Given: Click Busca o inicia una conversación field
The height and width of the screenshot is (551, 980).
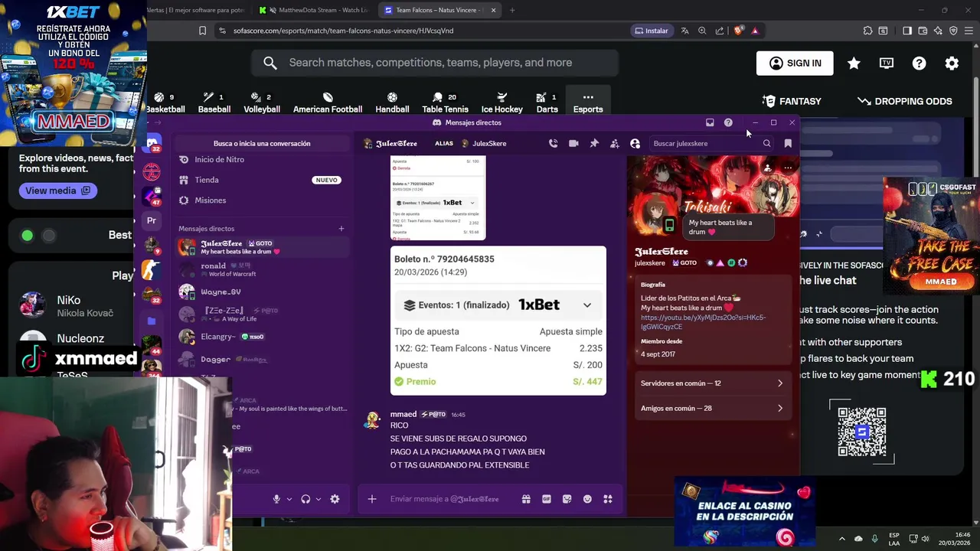Looking at the screenshot, I should (x=262, y=143).
